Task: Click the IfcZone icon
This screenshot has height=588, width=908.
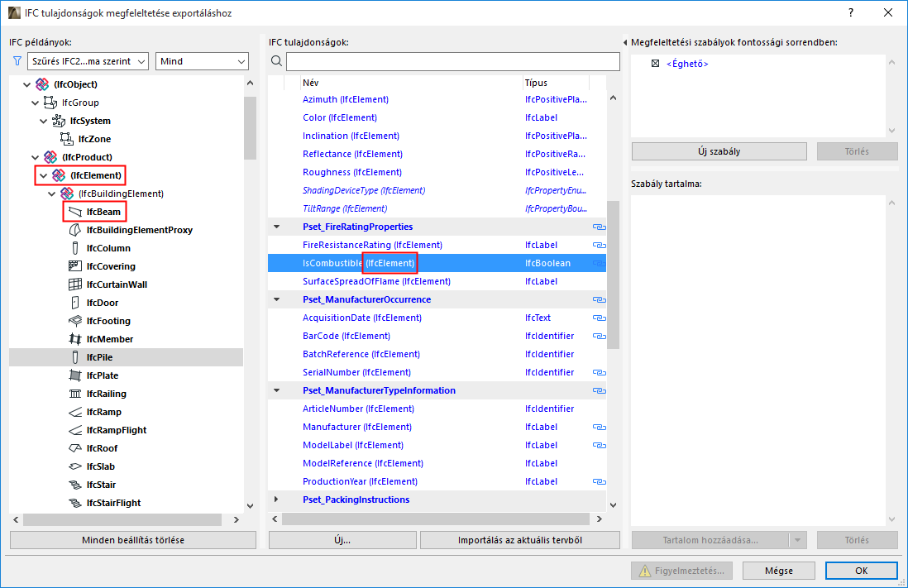Action: (x=67, y=139)
